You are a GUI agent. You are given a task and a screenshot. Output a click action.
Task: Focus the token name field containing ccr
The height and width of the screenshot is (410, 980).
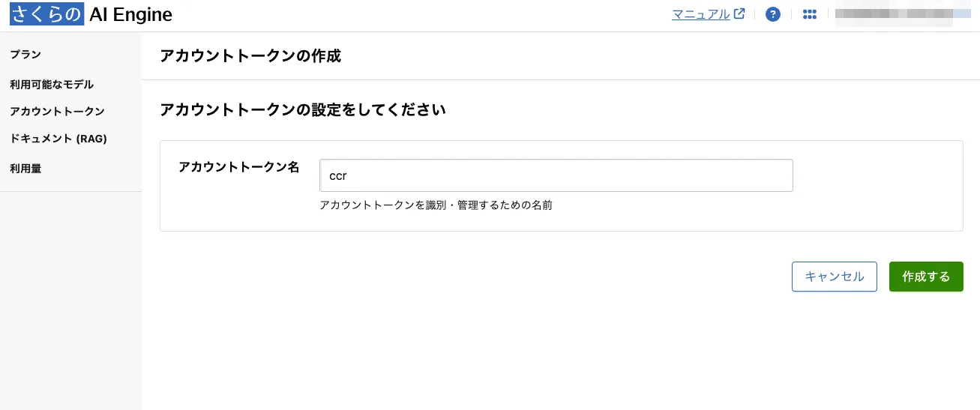pos(556,175)
